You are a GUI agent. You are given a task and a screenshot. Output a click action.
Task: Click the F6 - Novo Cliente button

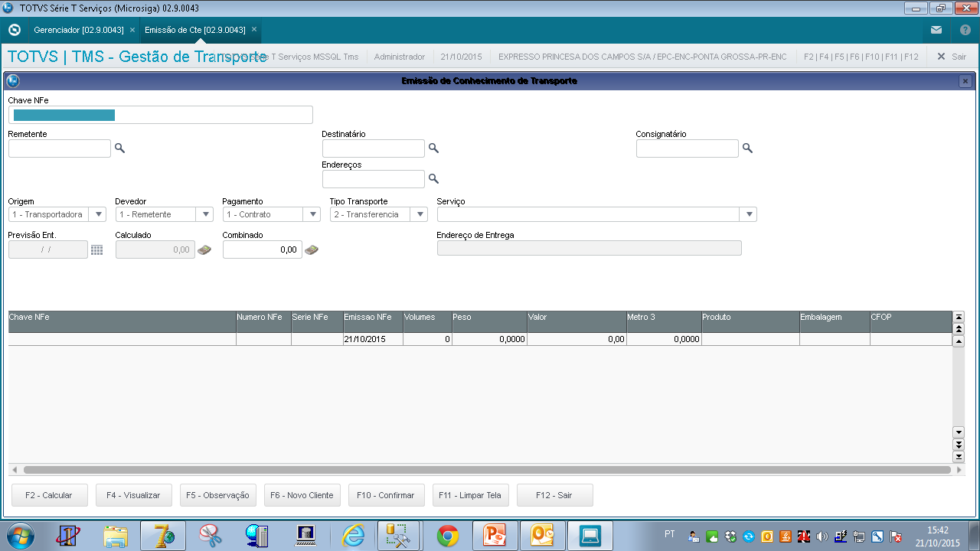coord(302,495)
